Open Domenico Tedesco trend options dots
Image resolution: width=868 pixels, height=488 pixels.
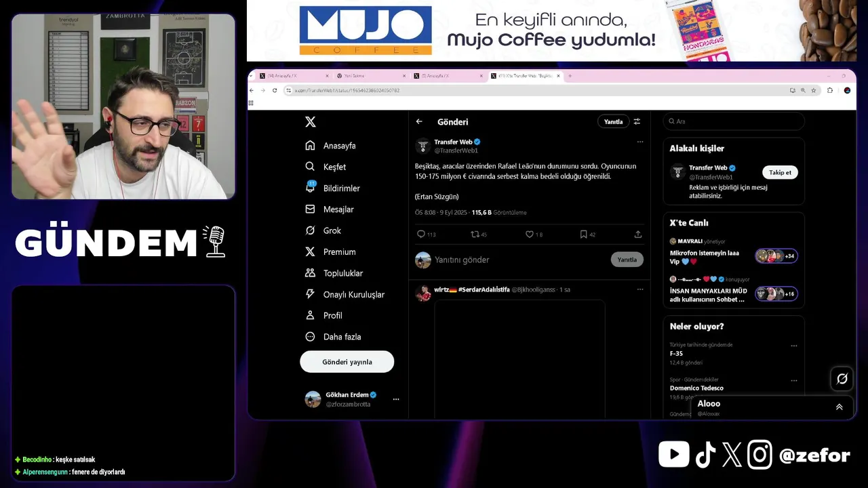point(794,380)
